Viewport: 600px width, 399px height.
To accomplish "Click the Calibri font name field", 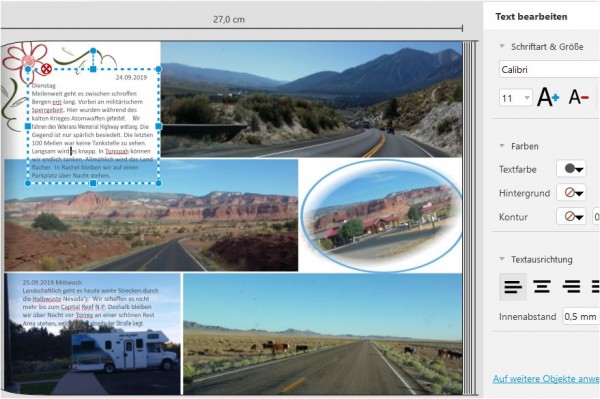I will [549, 70].
